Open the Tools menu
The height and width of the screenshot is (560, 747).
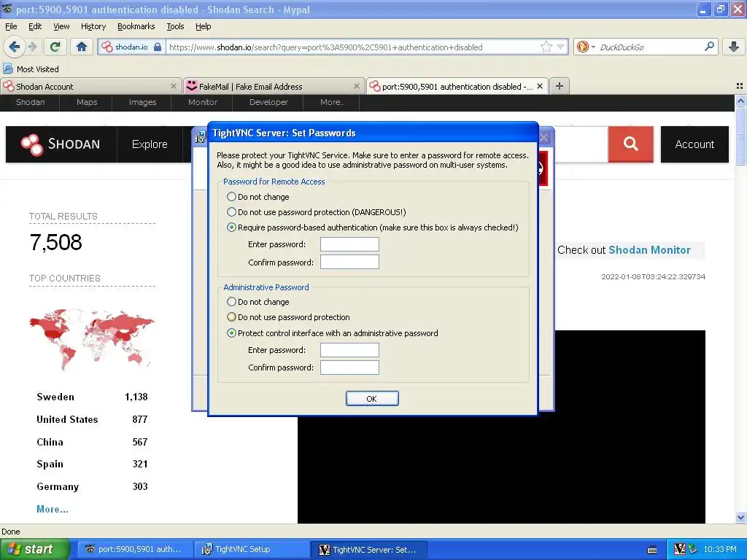click(x=175, y=26)
